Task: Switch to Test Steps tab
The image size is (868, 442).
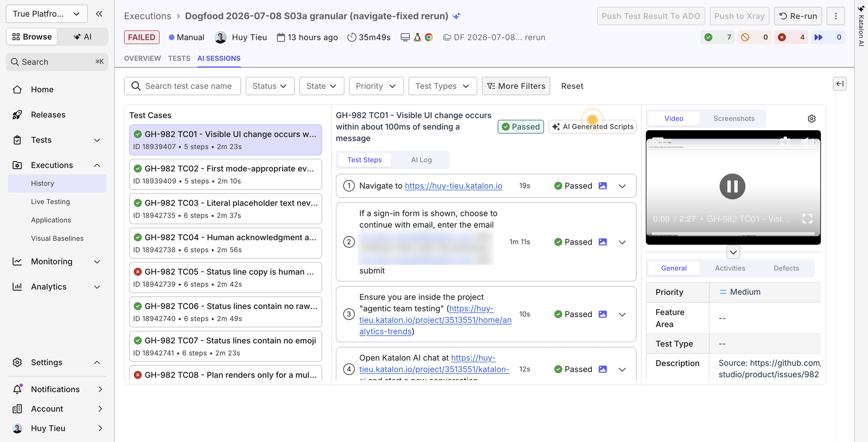Action: (x=365, y=160)
